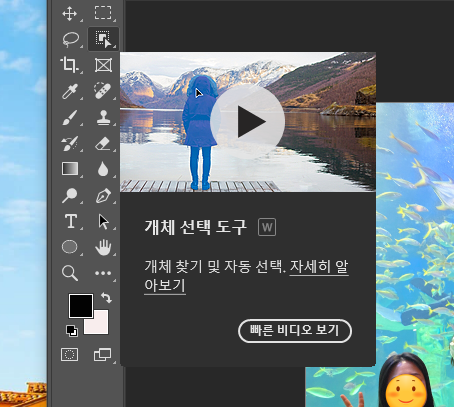Select the Object Selection tool
This screenshot has height=407, width=454.
[x=103, y=39]
